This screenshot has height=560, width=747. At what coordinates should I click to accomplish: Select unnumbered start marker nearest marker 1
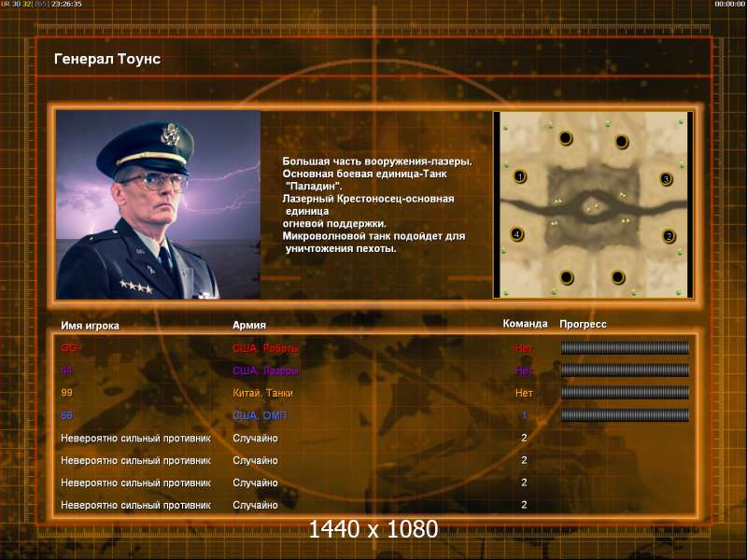click(566, 138)
